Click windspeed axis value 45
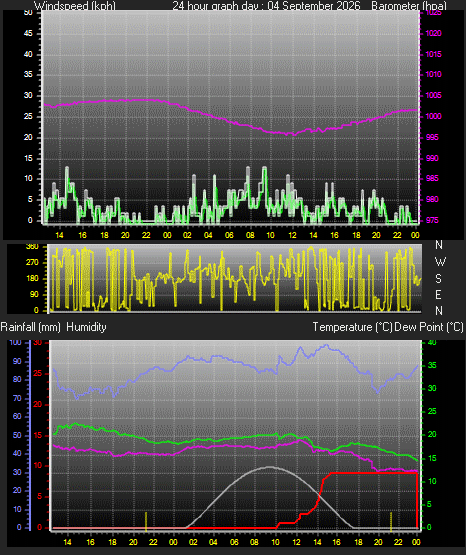 (28, 33)
